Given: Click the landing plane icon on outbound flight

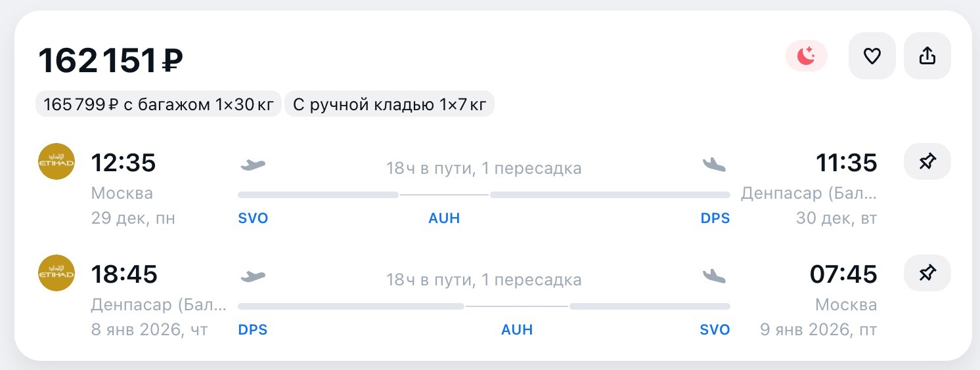Looking at the screenshot, I should pyautogui.click(x=714, y=164).
